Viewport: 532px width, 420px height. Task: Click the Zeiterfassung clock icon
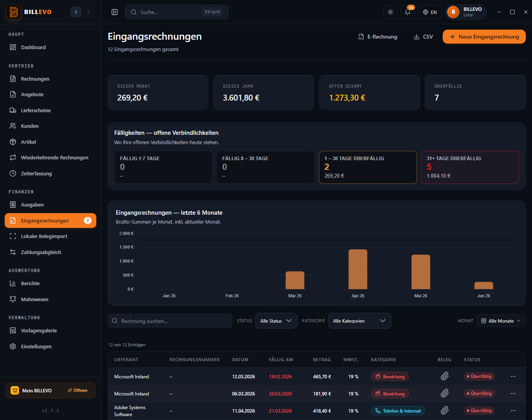(x=13, y=173)
